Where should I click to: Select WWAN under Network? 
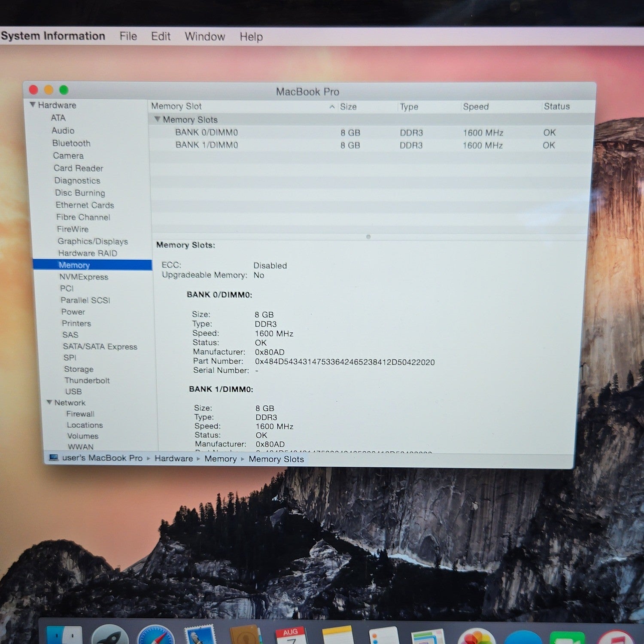[81, 447]
